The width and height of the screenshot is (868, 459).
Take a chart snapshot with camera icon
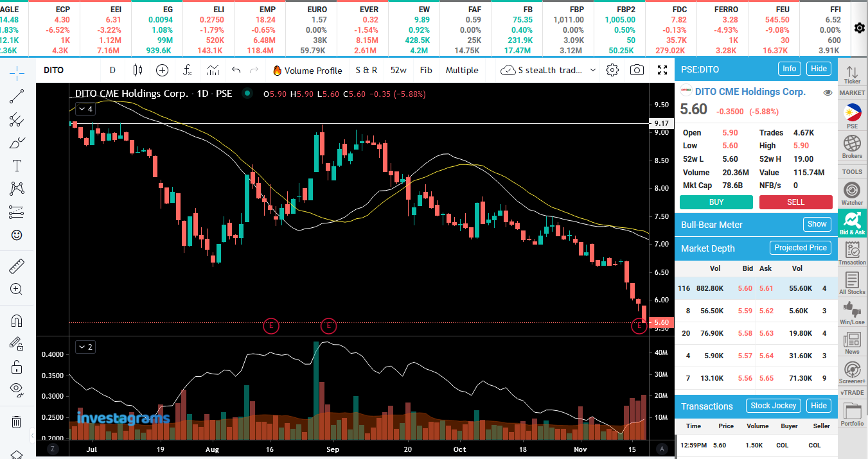637,70
